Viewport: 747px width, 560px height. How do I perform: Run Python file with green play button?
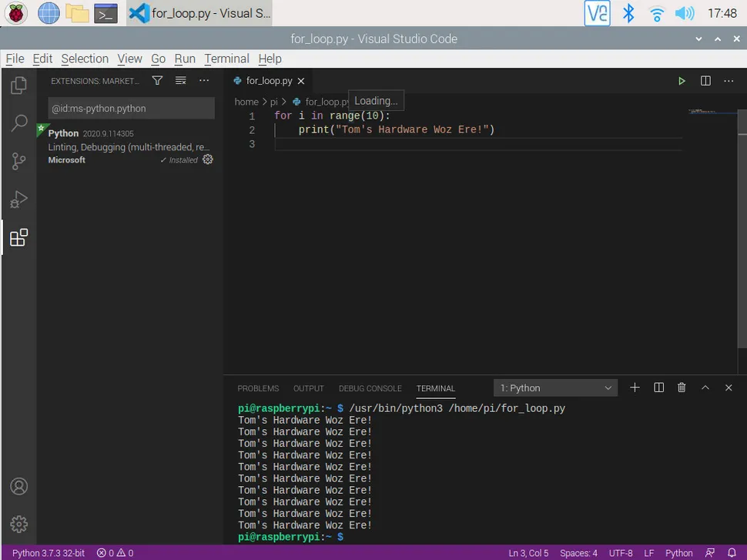pos(682,81)
